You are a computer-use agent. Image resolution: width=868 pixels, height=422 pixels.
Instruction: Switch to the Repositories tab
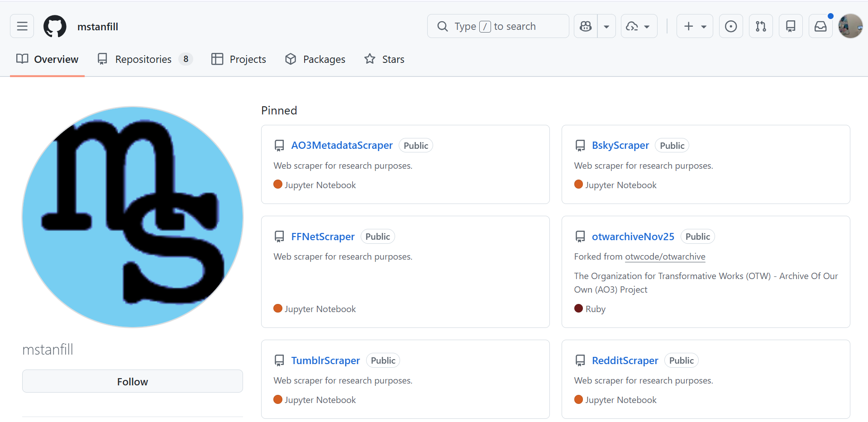click(145, 59)
